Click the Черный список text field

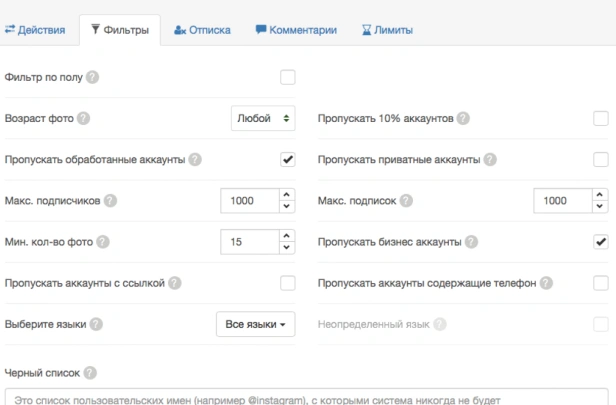pos(306,397)
